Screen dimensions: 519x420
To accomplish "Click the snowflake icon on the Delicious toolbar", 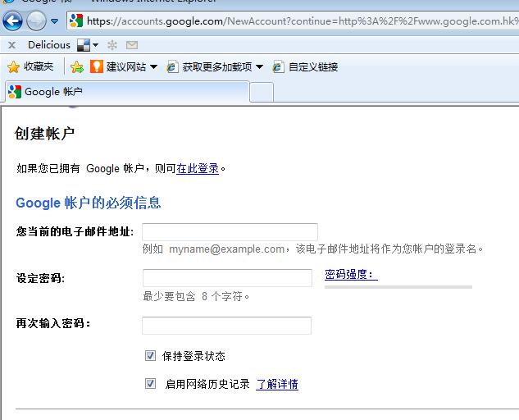I will (x=112, y=45).
